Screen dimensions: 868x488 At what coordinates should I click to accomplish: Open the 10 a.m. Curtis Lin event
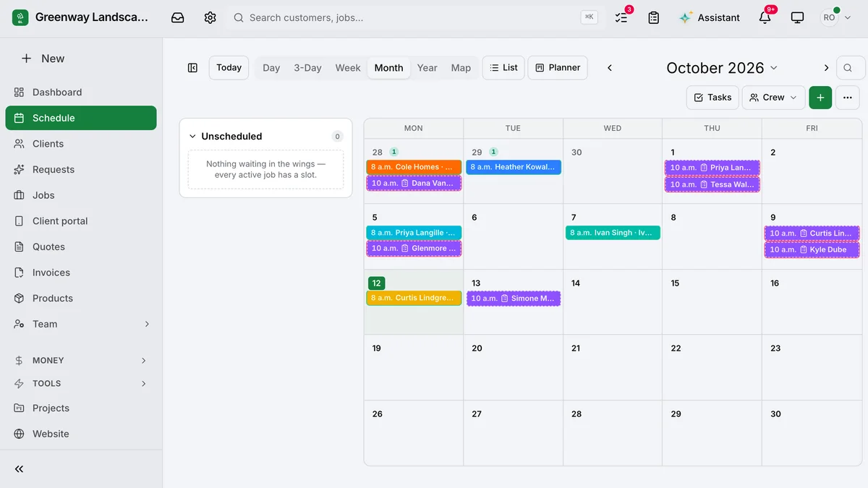coord(812,234)
